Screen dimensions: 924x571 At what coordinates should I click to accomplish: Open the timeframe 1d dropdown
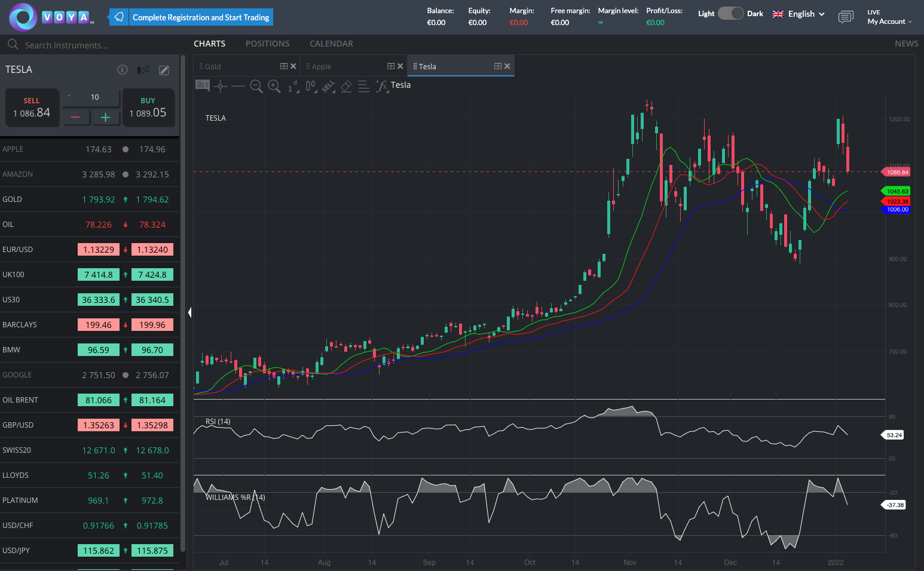point(292,87)
